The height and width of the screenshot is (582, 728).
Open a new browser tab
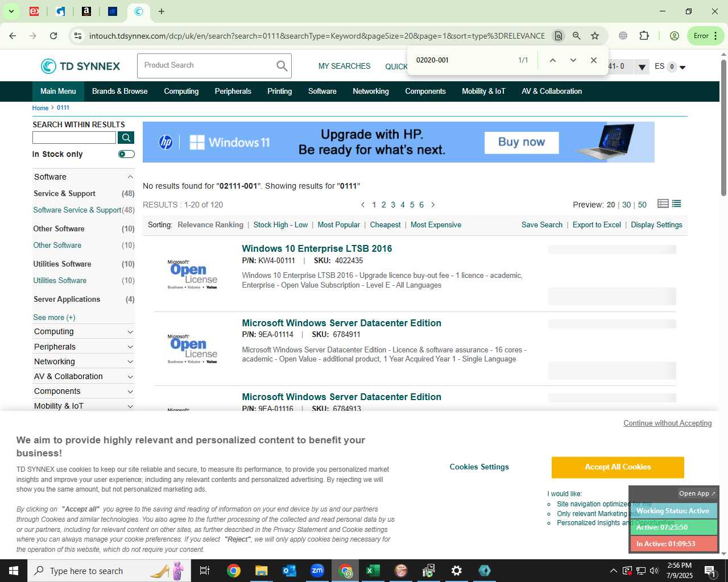[x=162, y=11]
